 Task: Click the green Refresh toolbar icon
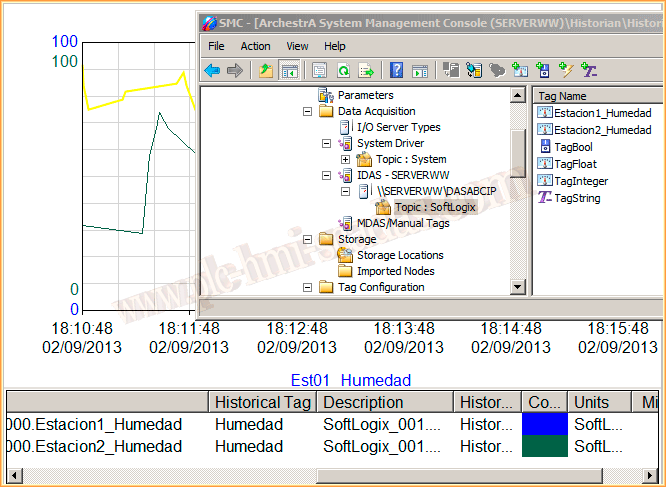[x=343, y=70]
